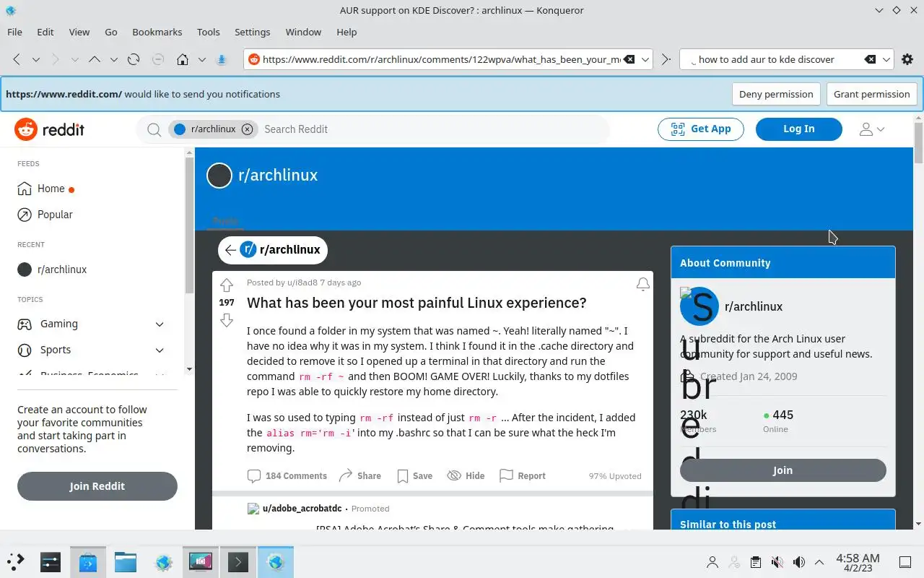
Task: Share the post
Action: [x=360, y=475]
